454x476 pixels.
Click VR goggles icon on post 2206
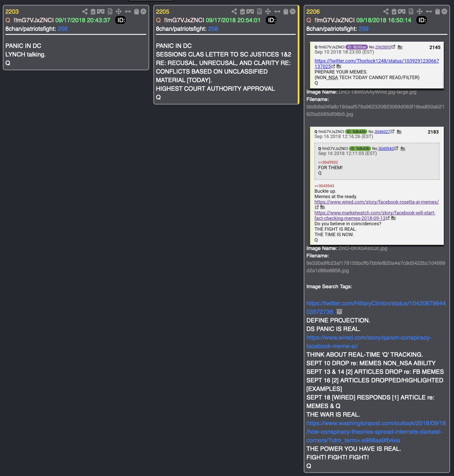[402, 11]
